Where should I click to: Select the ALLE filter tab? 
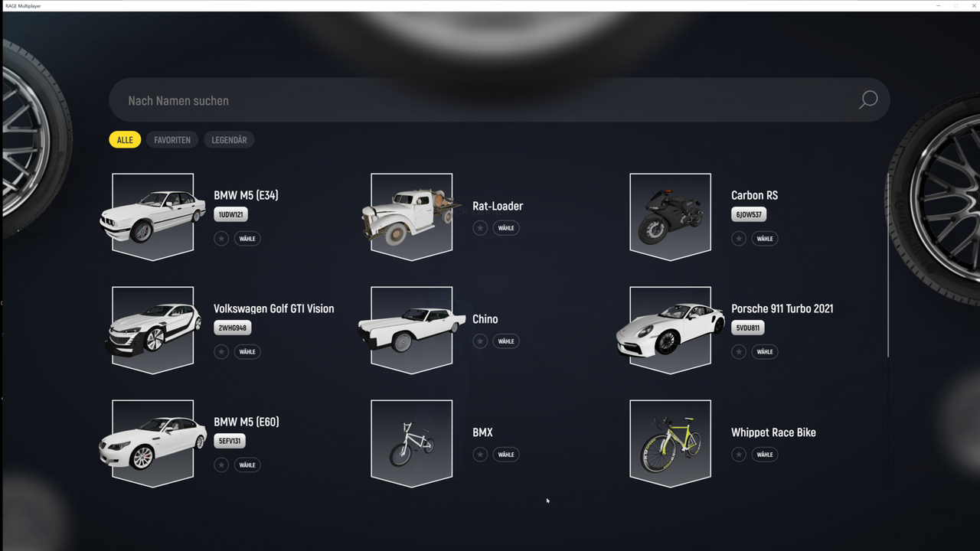tap(125, 140)
